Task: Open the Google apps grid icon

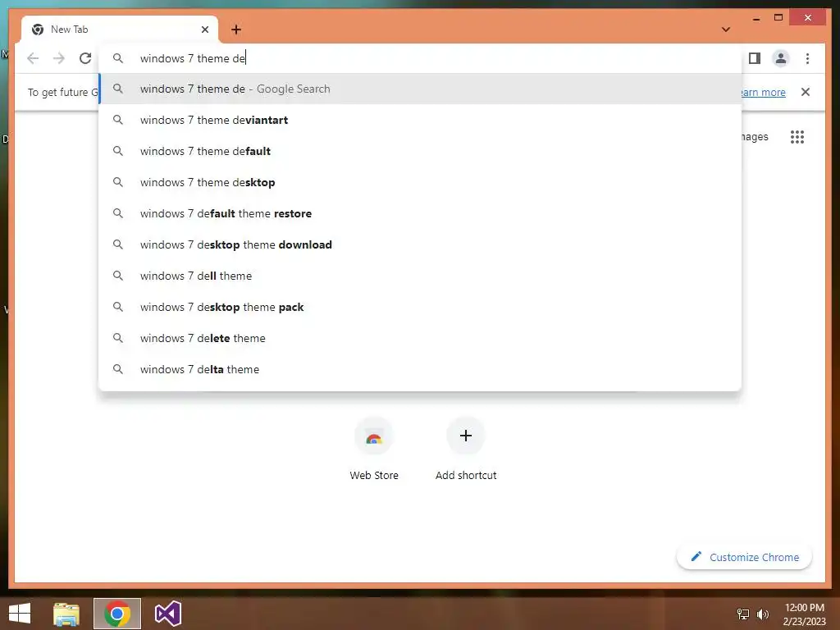Action: 797,137
